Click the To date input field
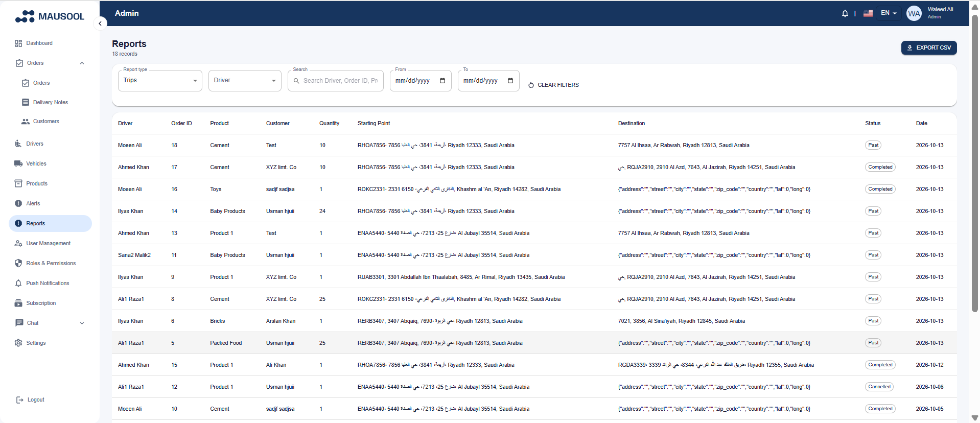Image resolution: width=980 pixels, height=423 pixels. 488,81
